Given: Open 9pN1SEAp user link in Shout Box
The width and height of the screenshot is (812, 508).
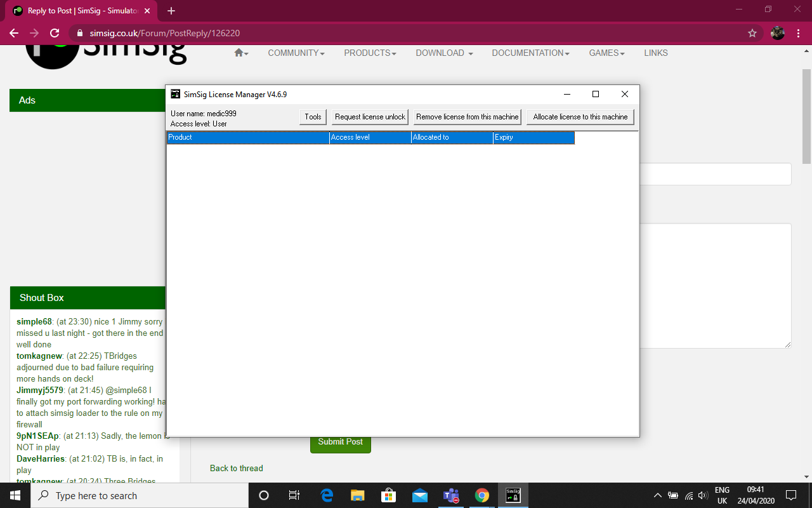Looking at the screenshot, I should pos(37,436).
